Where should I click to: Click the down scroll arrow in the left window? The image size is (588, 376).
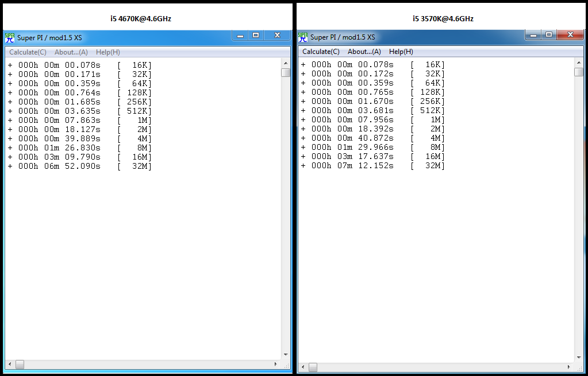(286, 355)
